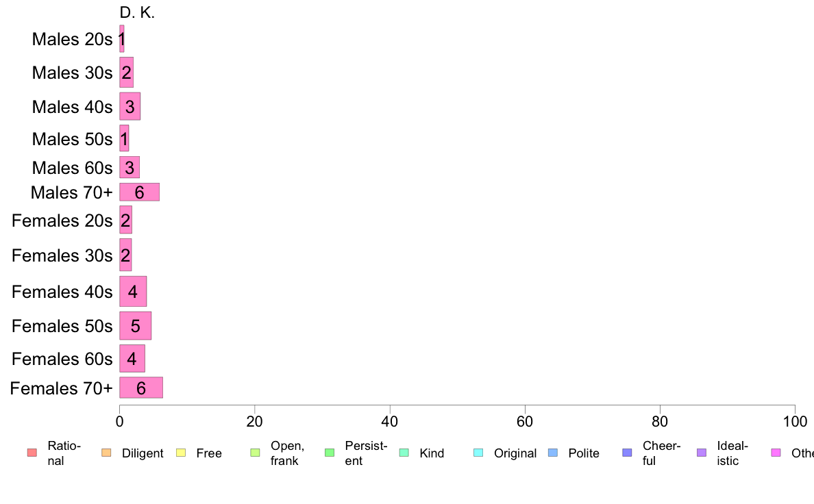
Task: Click the Polite legend swatch
Action: tap(553, 453)
